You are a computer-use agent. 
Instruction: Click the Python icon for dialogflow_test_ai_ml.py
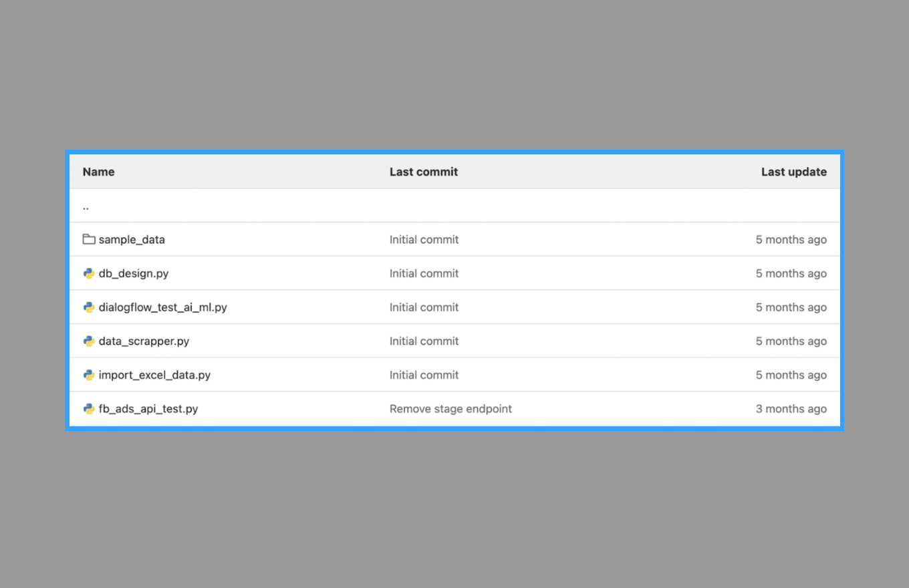click(88, 307)
